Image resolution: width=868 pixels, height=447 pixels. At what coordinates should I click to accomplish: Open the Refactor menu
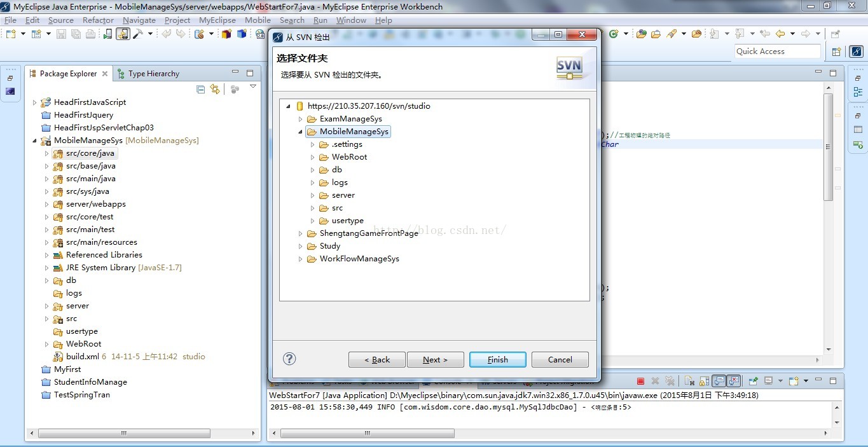98,20
